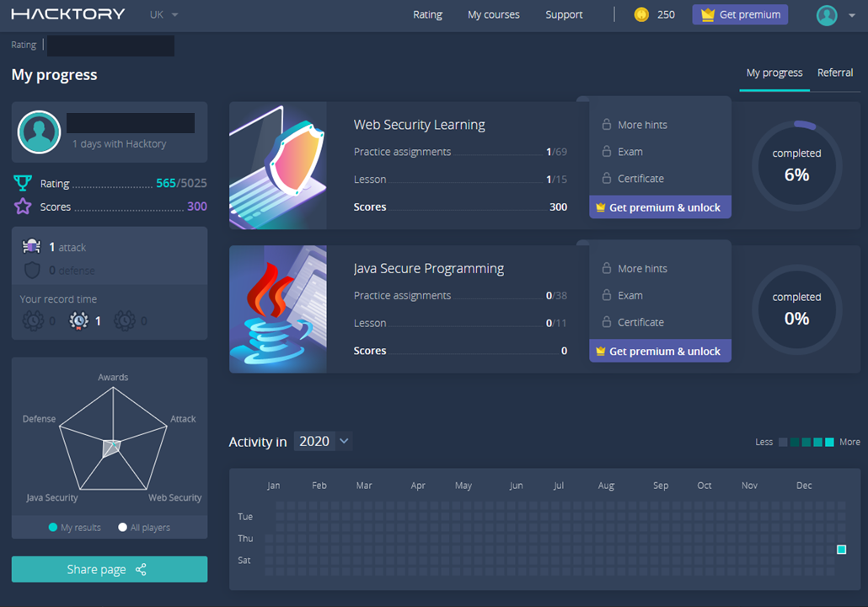Viewport: 868px width, 607px height.
Task: Click crown icon on Java unlock button
Action: coord(601,351)
